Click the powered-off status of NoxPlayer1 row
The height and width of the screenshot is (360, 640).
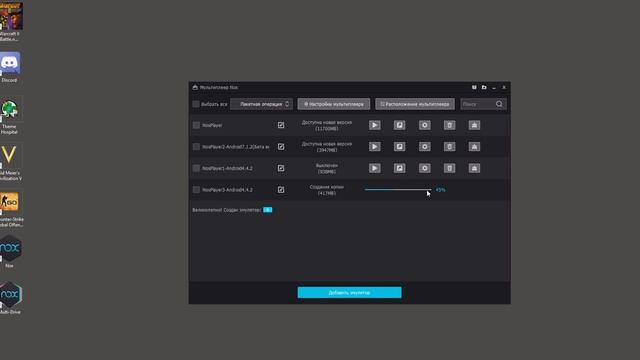327,169
